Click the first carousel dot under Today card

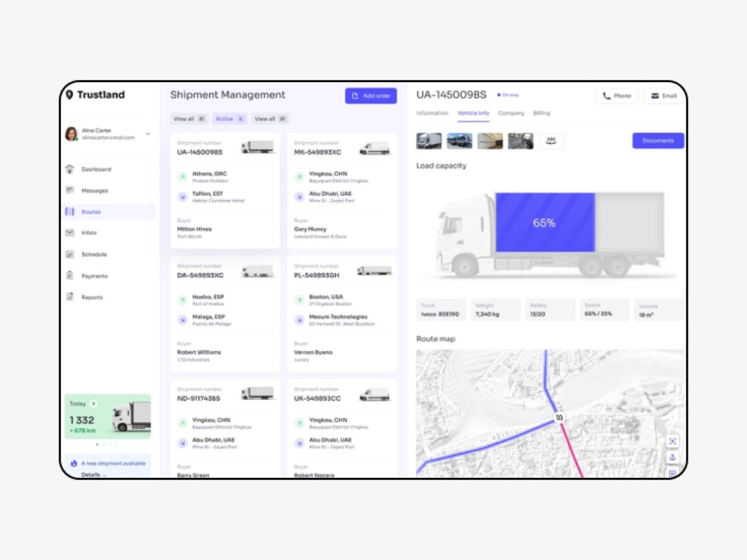tap(97, 444)
